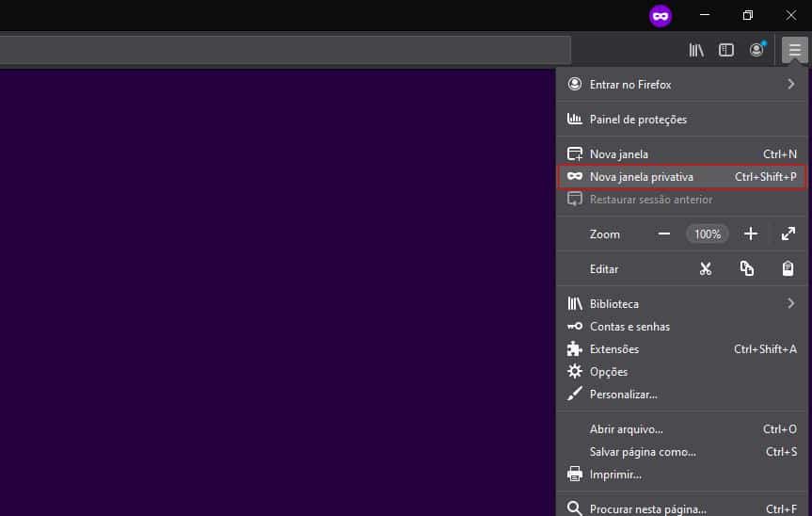
Task: Click the address bar field
Action: (285, 50)
